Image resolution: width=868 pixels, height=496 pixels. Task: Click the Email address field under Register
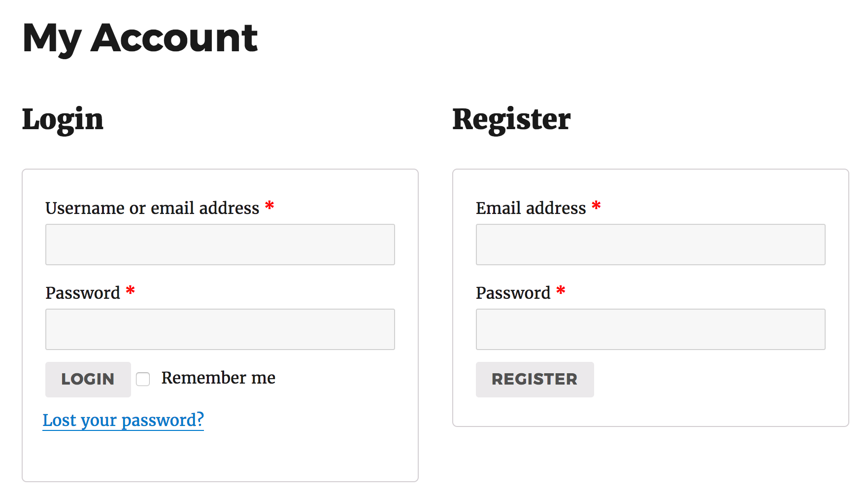[650, 244]
